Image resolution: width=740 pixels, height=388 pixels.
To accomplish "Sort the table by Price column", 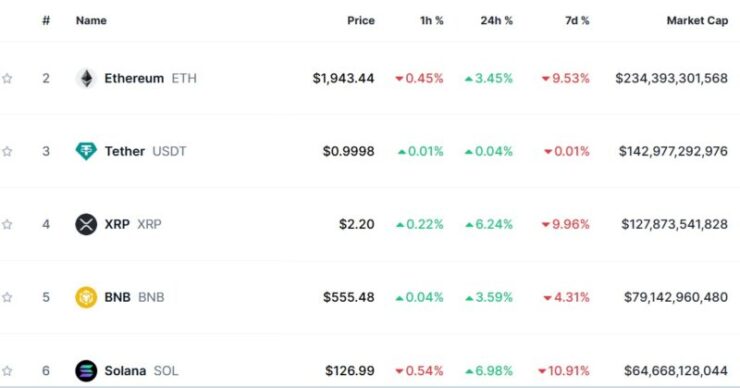I will pyautogui.click(x=361, y=21).
